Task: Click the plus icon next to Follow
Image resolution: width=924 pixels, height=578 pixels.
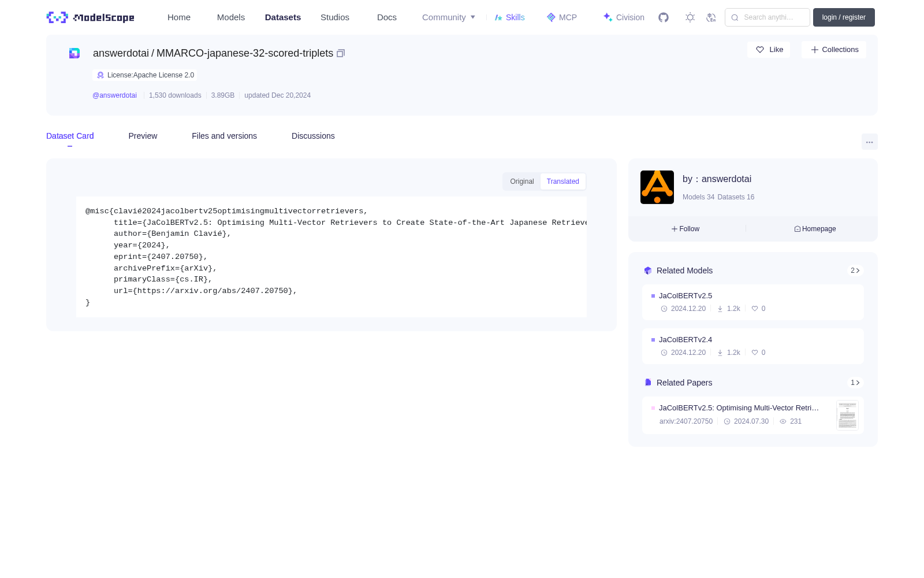Action: click(675, 229)
